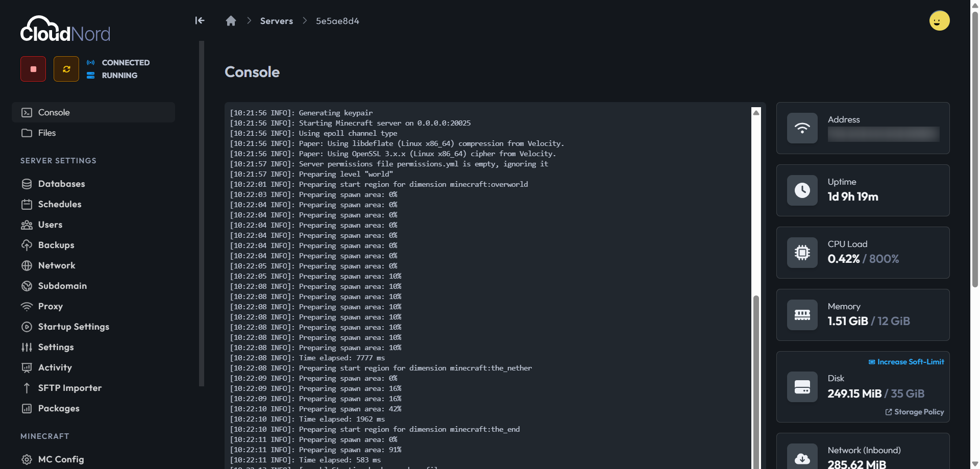The image size is (980, 469).
Task: Collapse the sidebar with the arrow icon
Action: (x=200, y=20)
